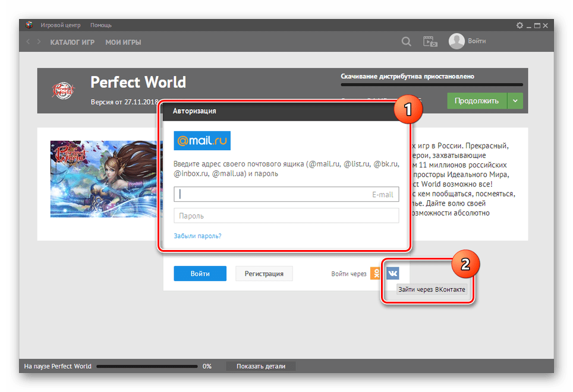This screenshot has width=573, height=392.
Task: Go to the КАТАЛОГ ИГР tab
Action: point(72,42)
